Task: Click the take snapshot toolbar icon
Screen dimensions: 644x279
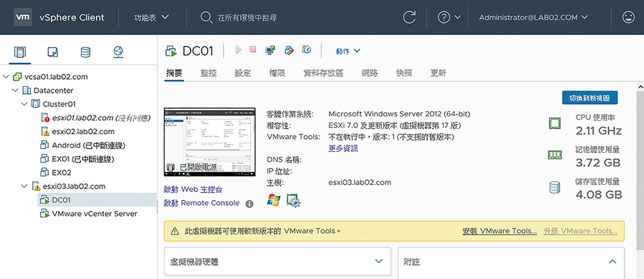Action: click(x=307, y=50)
